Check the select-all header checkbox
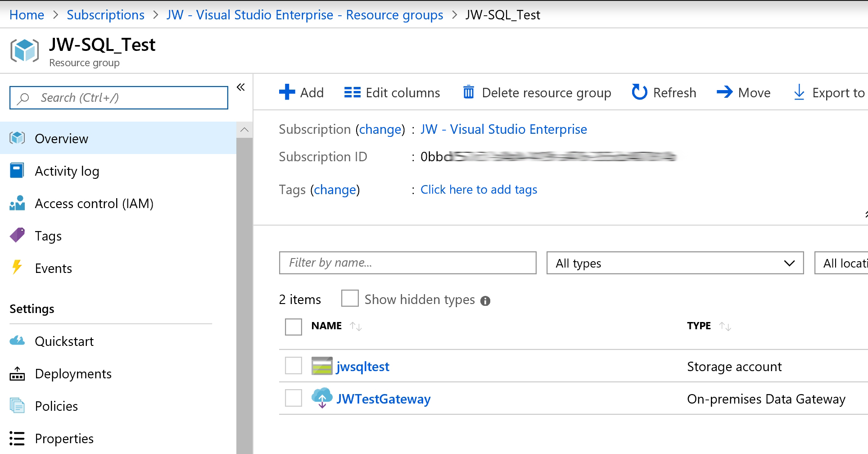The image size is (868, 454). 294,327
